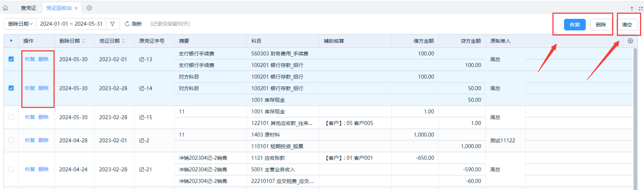644x190 pixels.
Task: Switch to the 查凭证 tab
Action: pos(28,8)
